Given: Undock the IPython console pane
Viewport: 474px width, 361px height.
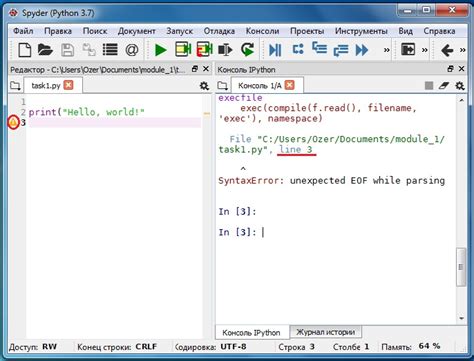Looking at the screenshot, I should click(450, 69).
